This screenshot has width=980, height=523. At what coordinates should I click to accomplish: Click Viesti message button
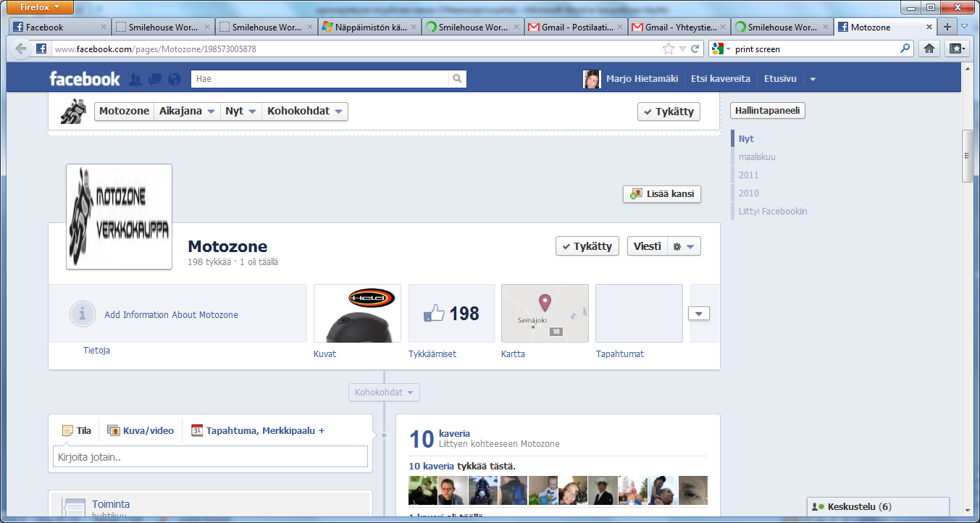[x=648, y=246]
